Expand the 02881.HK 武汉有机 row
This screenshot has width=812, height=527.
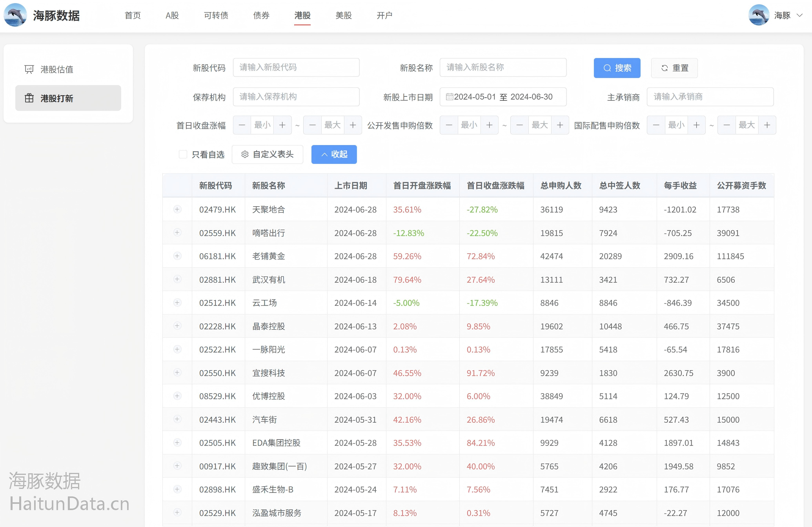click(x=177, y=279)
